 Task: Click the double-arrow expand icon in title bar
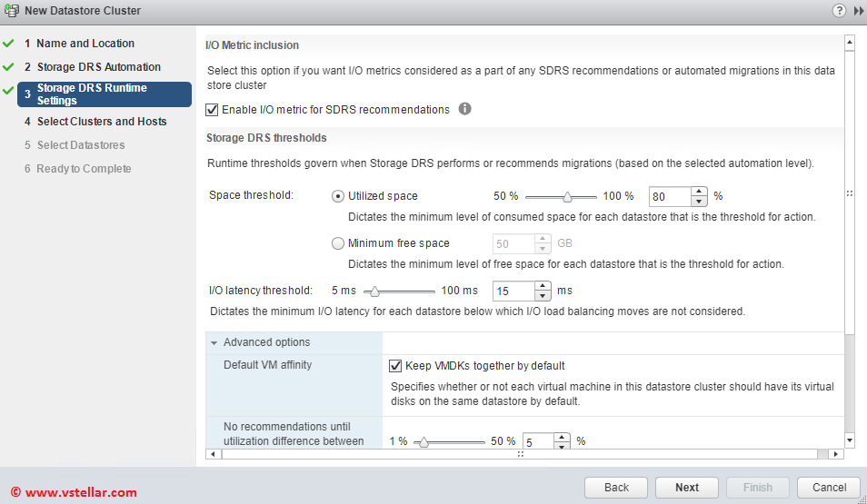[x=859, y=11]
